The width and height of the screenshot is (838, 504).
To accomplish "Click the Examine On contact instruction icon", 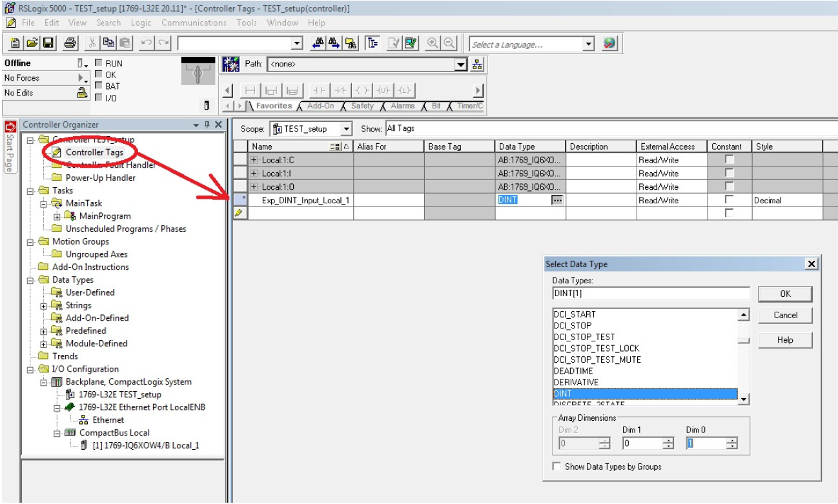I will click(x=318, y=90).
